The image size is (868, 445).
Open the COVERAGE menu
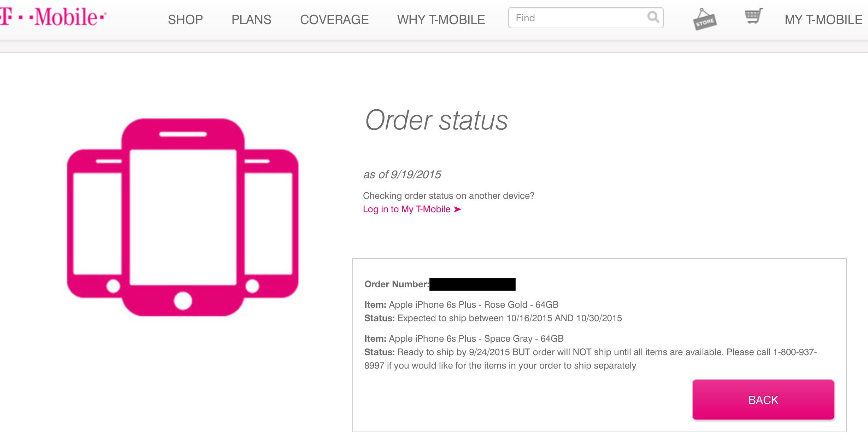pos(334,19)
